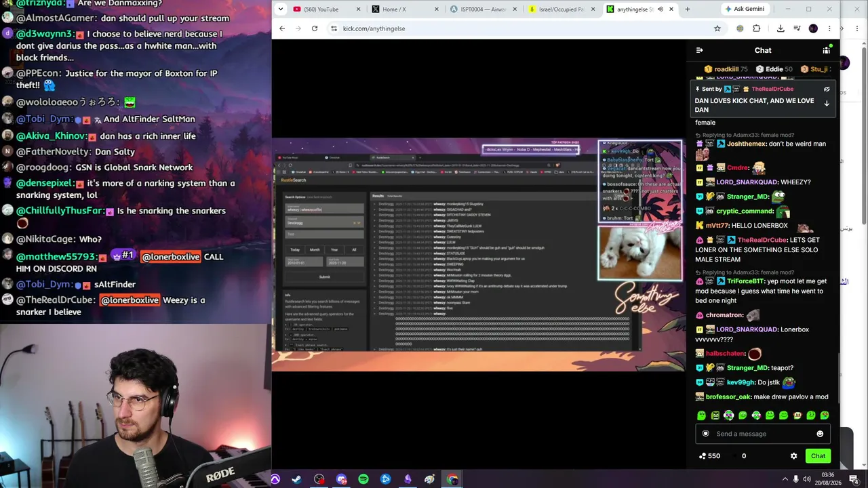The image size is (868, 488).
Task: Click brofessor_oak's username in chat
Action: point(728,397)
